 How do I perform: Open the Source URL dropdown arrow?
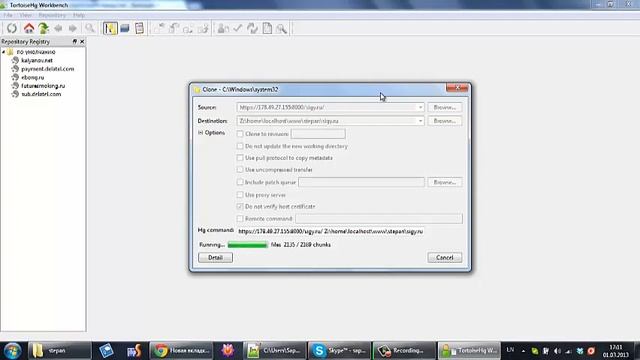pos(420,107)
